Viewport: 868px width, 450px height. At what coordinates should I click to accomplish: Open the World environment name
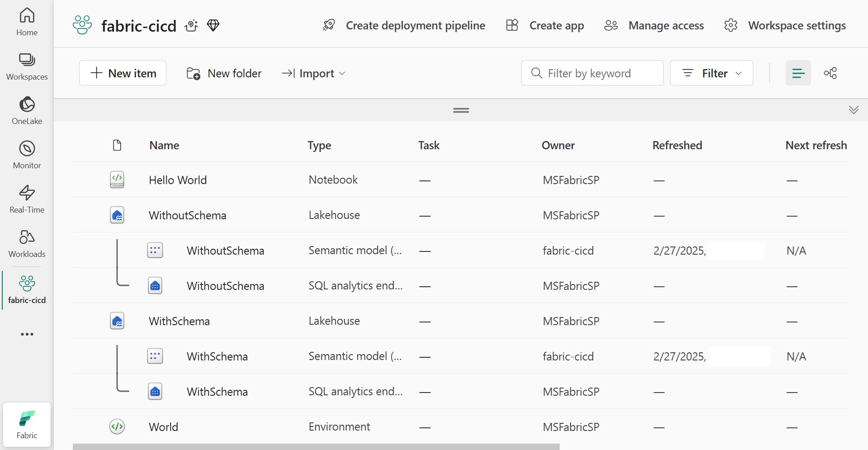[164, 427]
